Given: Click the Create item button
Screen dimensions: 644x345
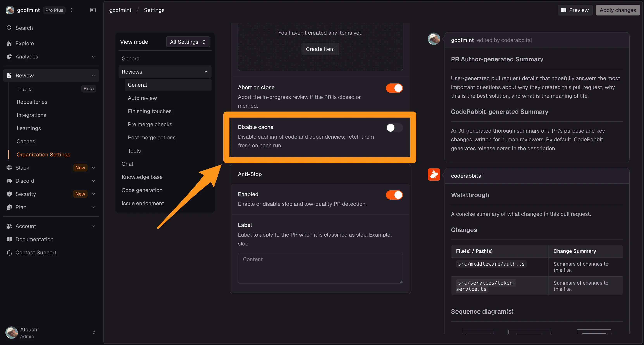Looking at the screenshot, I should tap(320, 49).
